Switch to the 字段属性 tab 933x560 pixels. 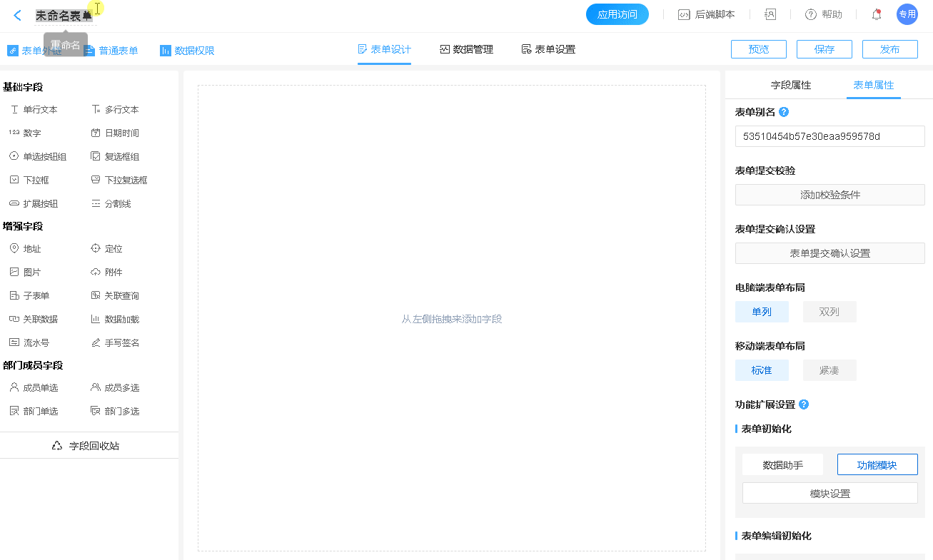tap(791, 85)
